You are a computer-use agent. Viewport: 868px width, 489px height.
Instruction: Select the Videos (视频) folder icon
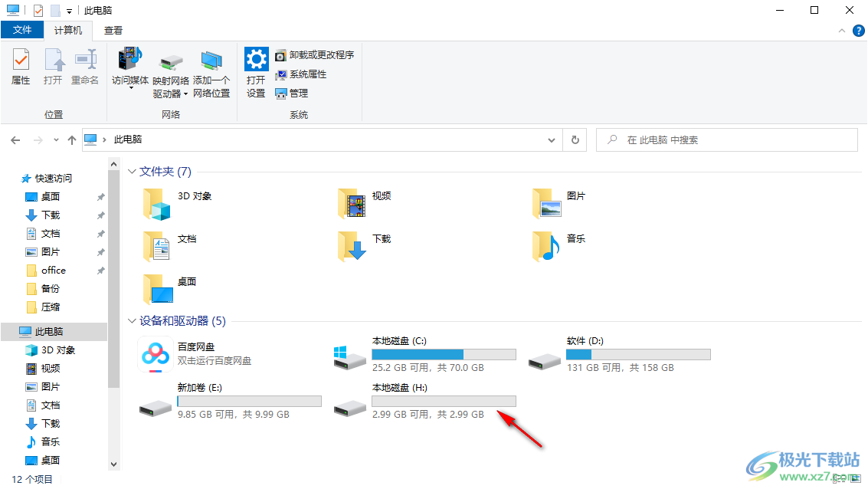pyautogui.click(x=352, y=205)
